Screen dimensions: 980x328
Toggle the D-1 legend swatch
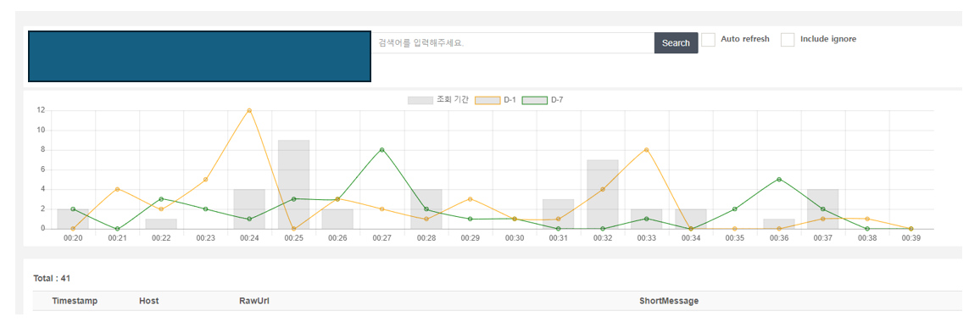pos(487,100)
